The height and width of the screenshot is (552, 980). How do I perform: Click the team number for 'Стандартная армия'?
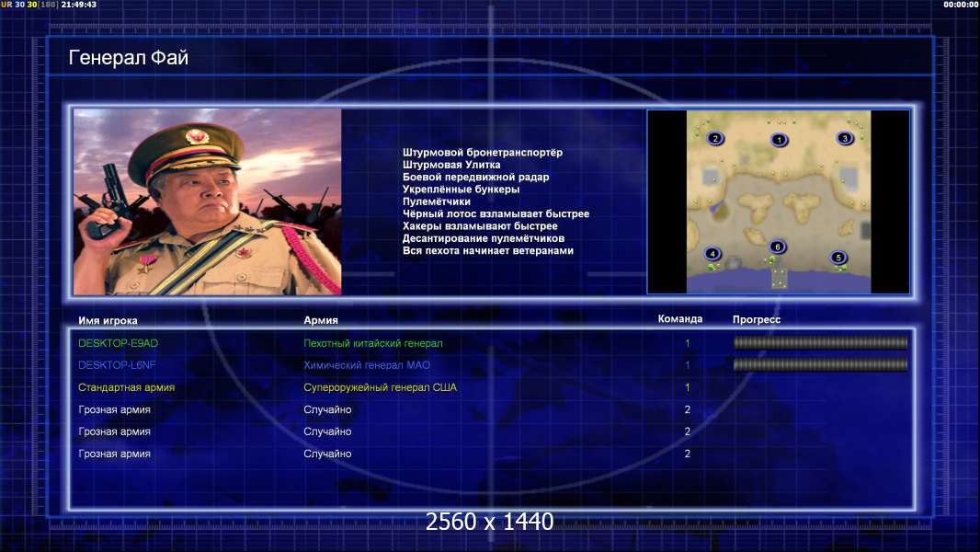pyautogui.click(x=687, y=387)
